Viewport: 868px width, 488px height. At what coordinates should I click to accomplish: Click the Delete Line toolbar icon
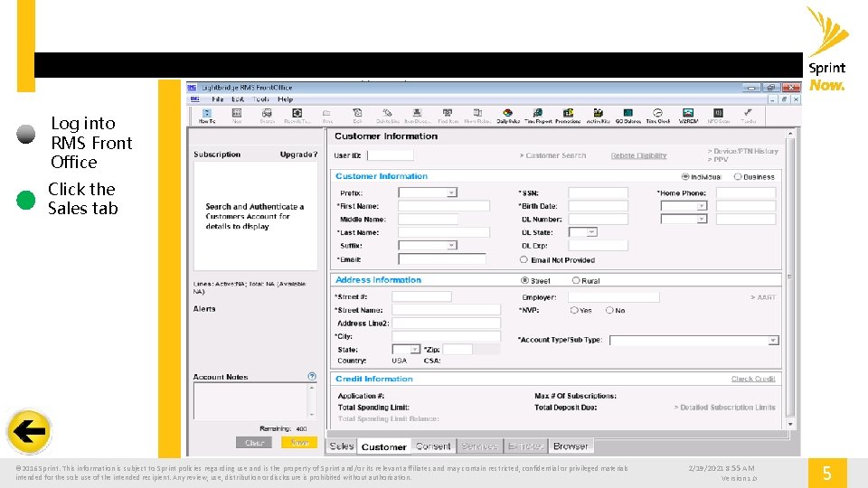(388, 116)
